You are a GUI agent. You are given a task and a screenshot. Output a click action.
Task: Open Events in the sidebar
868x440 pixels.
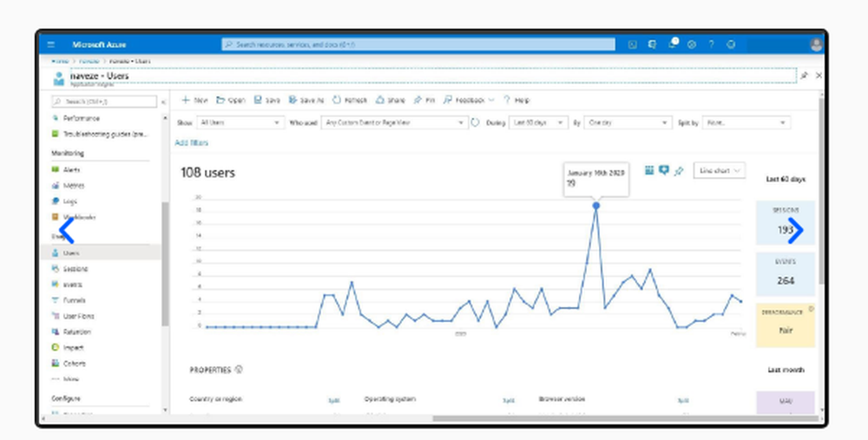tap(73, 285)
